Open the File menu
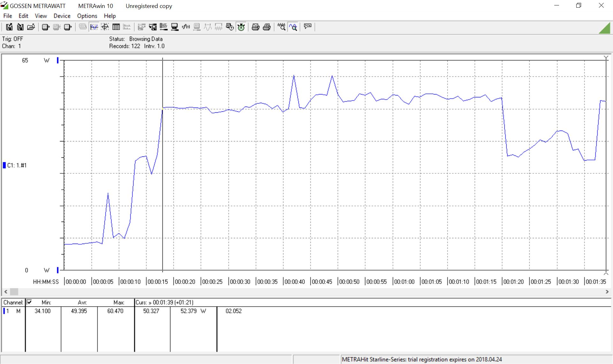Image resolution: width=613 pixels, height=364 pixels. coord(8,16)
